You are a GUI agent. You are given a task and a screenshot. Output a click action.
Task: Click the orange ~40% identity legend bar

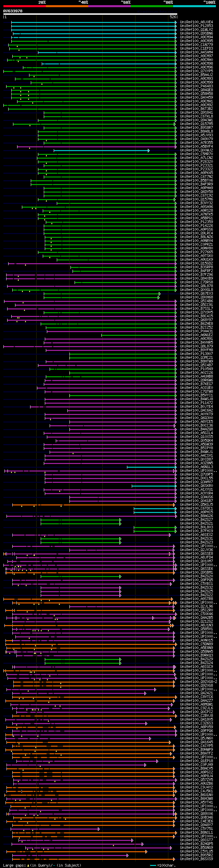coord(67,6)
